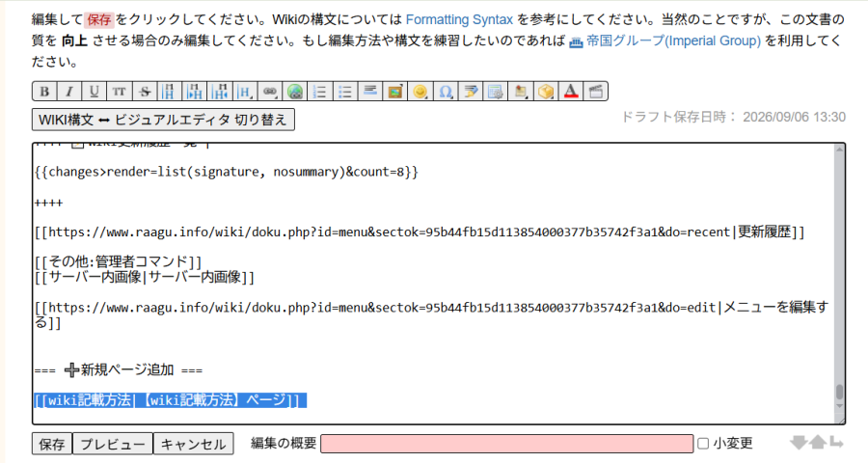Open the wrap box plugin picker
Screen dimensions: 868x463
pyautogui.click(x=546, y=92)
